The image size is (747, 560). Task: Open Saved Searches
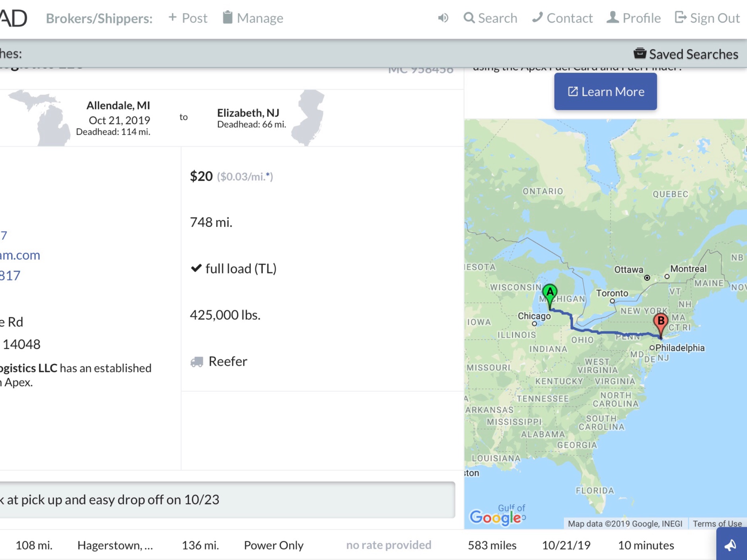click(686, 54)
